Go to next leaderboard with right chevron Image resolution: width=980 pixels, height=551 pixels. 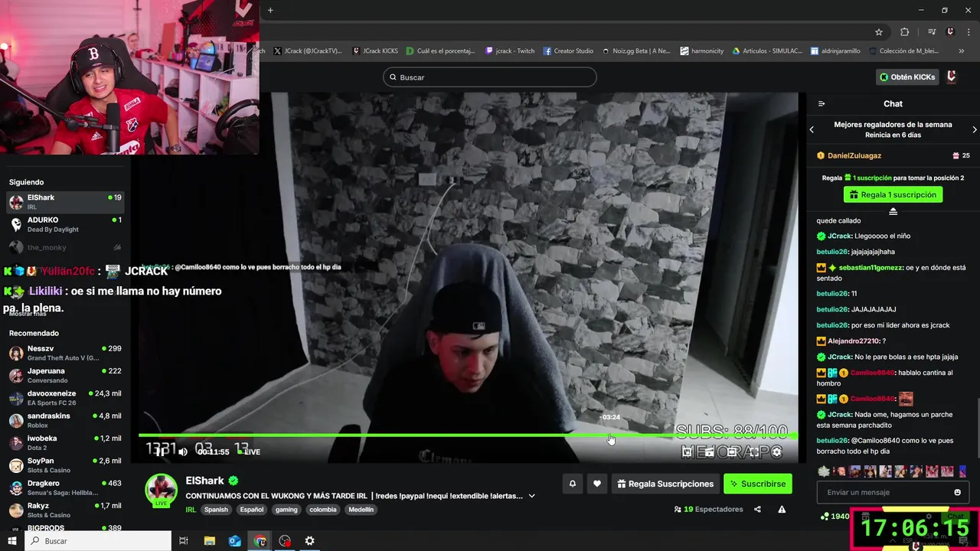click(x=974, y=129)
